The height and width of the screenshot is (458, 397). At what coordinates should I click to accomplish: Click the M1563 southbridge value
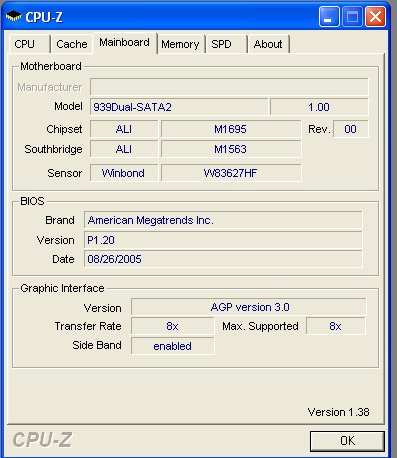pos(231,149)
